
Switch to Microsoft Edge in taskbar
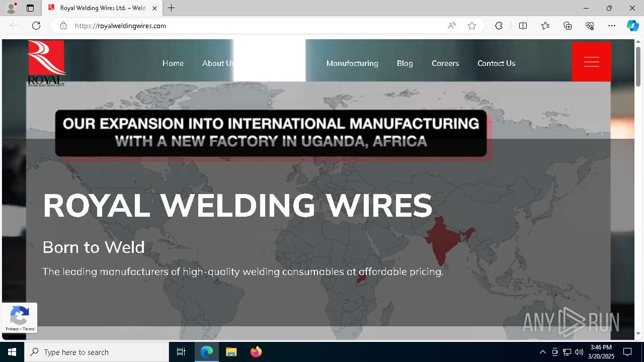coord(207,352)
